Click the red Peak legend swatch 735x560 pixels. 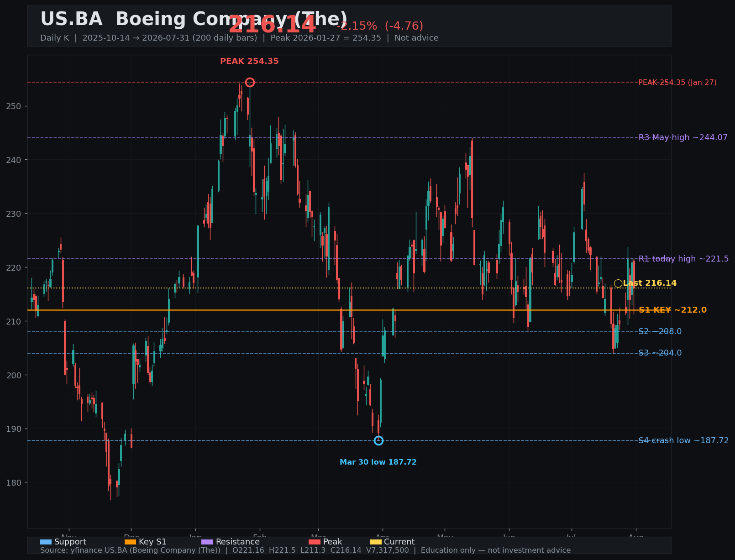point(315,542)
